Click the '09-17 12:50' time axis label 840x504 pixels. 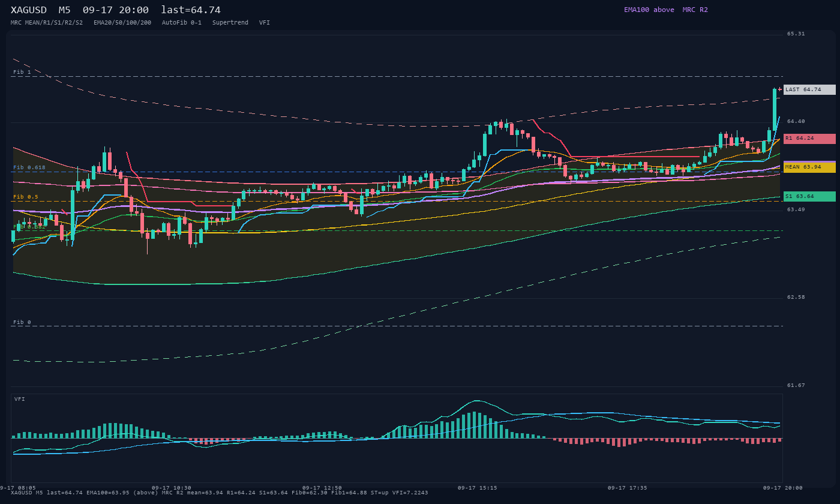point(322,488)
